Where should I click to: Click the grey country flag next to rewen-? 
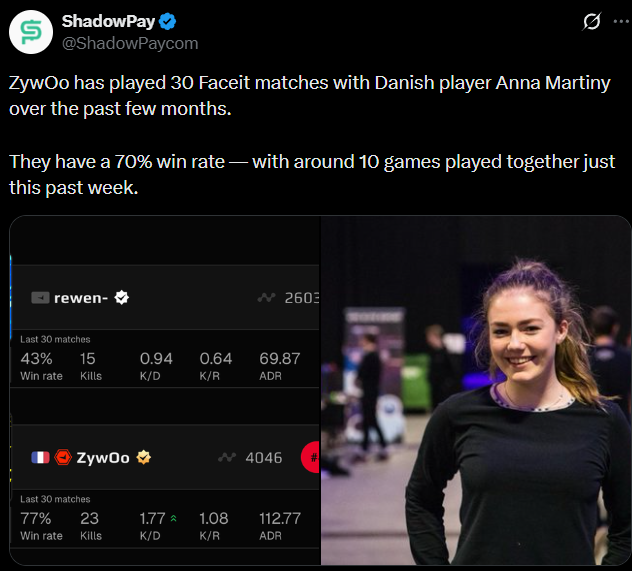point(40,297)
